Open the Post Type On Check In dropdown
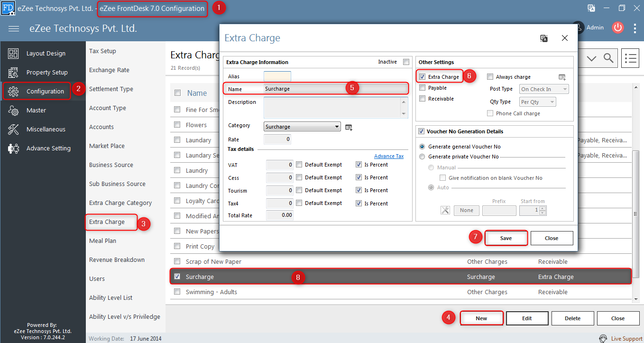644x343 pixels. tap(544, 89)
